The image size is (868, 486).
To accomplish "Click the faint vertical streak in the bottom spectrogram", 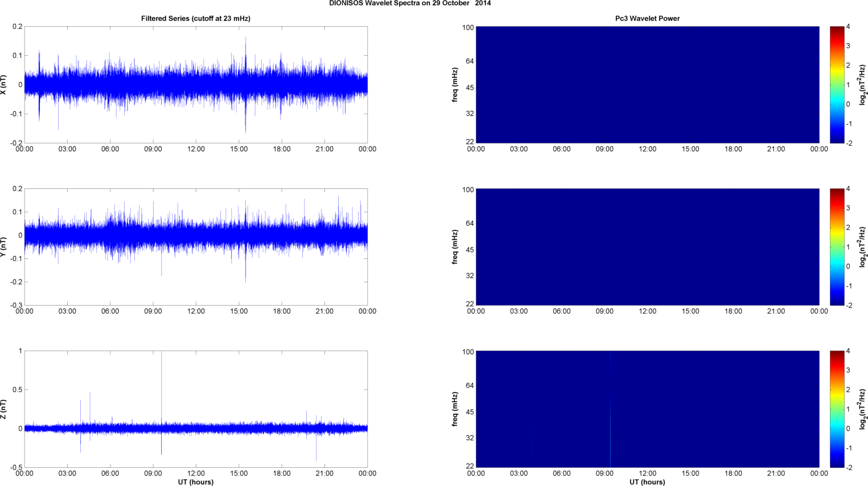I will coord(610,409).
